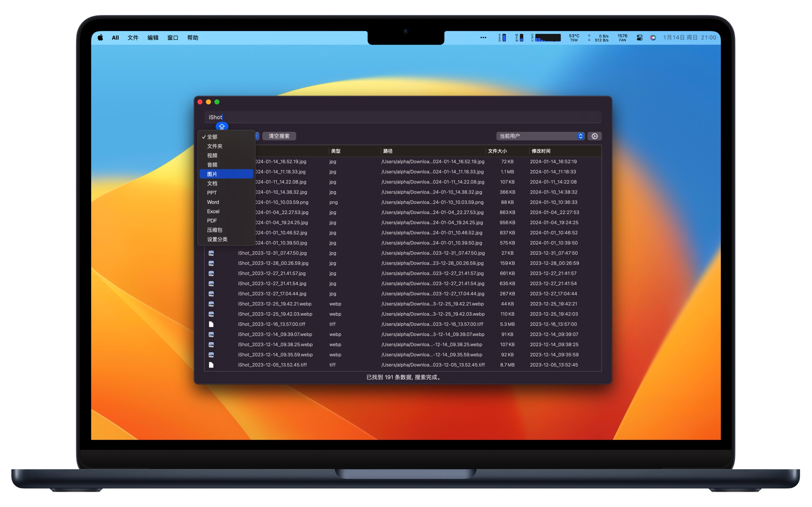Open the 编辑 menu
The height and width of the screenshot is (507, 812).
tap(153, 37)
